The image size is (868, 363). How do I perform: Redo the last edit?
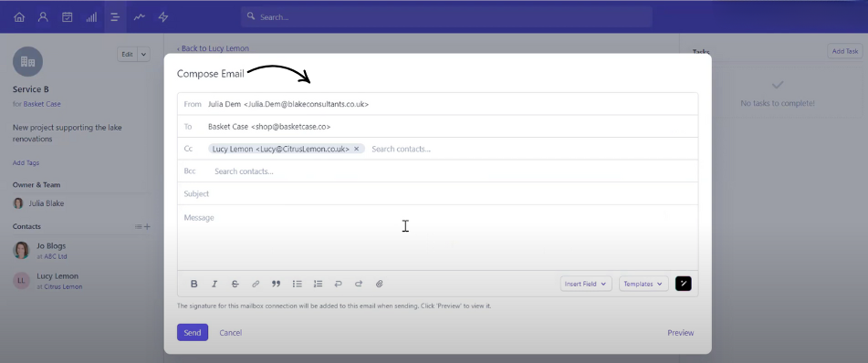[359, 284]
